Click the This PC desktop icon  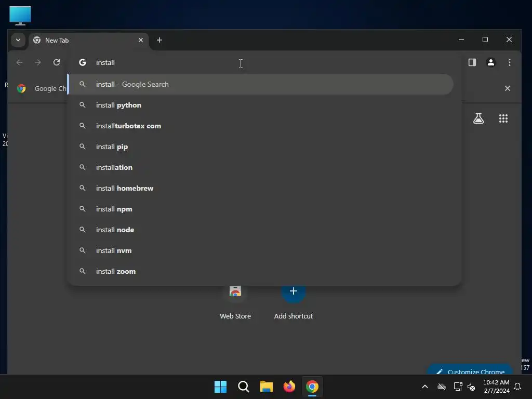pos(20,16)
